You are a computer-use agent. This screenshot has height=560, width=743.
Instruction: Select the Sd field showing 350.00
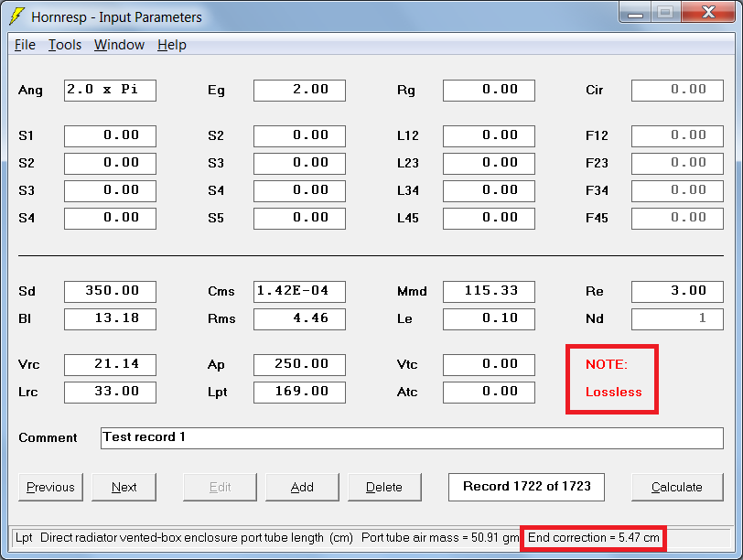click(110, 291)
